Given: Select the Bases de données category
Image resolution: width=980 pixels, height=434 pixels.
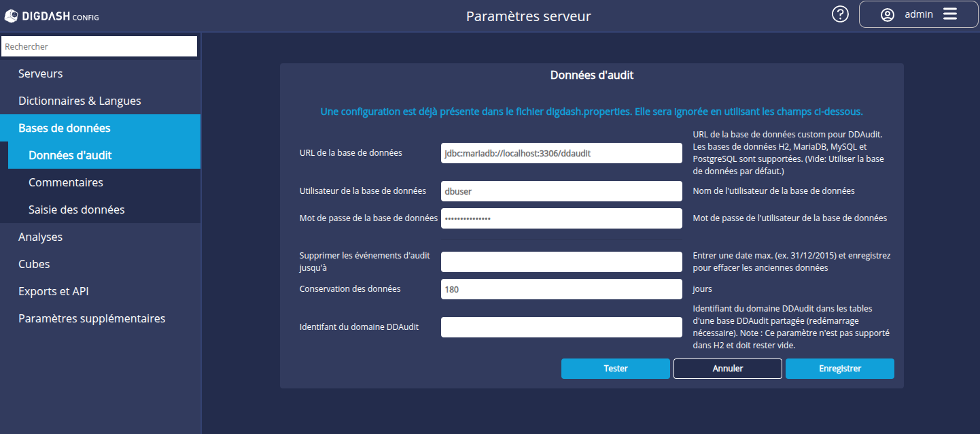Looking at the screenshot, I should coord(64,127).
